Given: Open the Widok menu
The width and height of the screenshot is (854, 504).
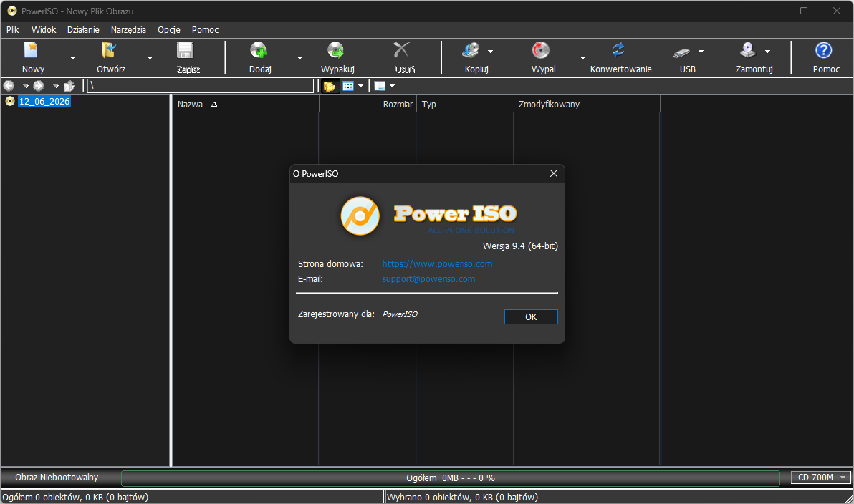Looking at the screenshot, I should pos(44,30).
